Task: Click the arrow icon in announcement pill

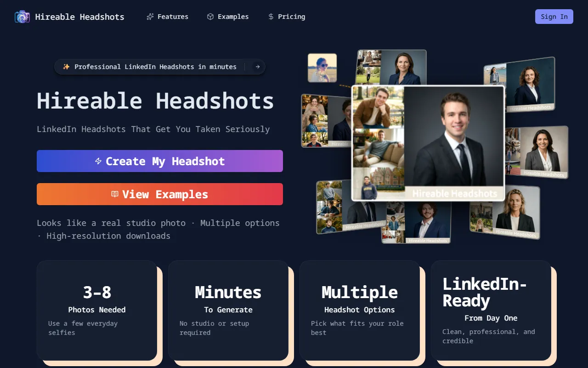Action: click(258, 67)
